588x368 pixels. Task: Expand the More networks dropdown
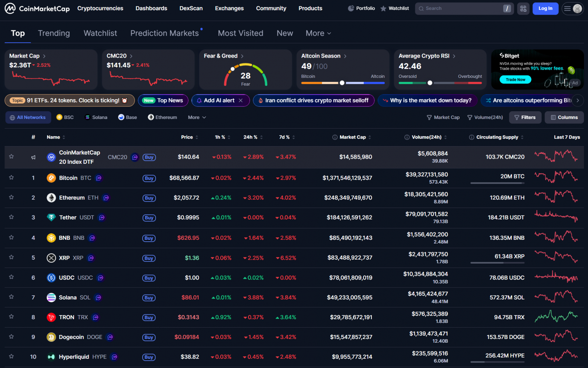point(197,118)
